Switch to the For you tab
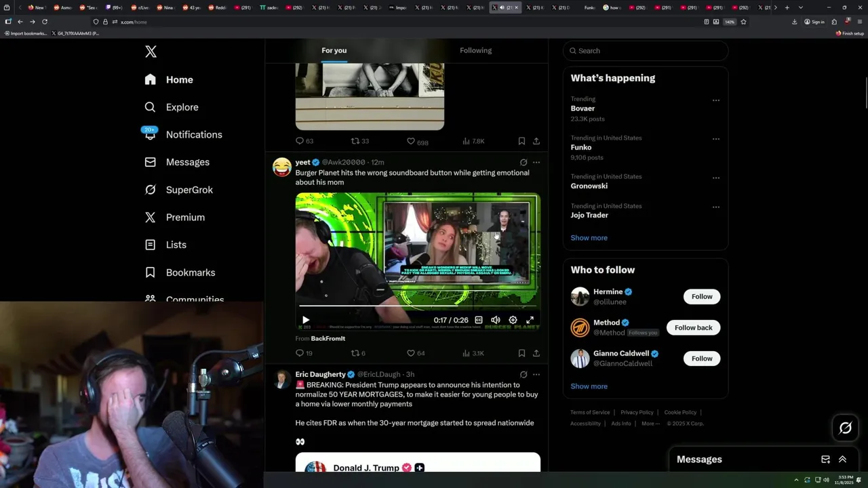 tap(334, 50)
